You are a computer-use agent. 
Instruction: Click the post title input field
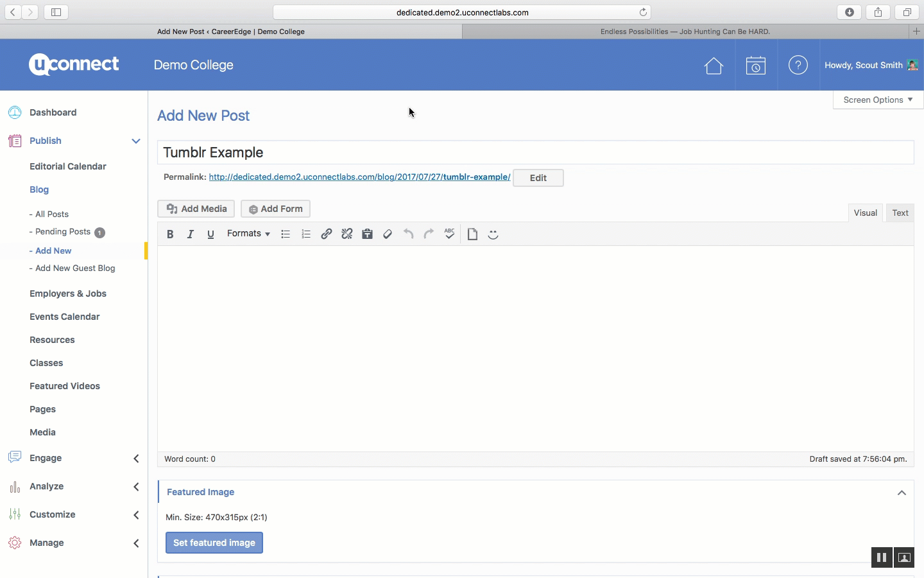(535, 153)
